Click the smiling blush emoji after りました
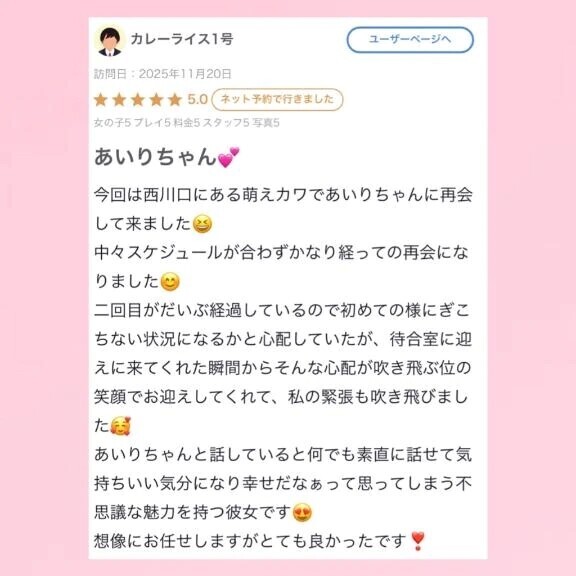This screenshot has width=576, height=576. [170, 282]
